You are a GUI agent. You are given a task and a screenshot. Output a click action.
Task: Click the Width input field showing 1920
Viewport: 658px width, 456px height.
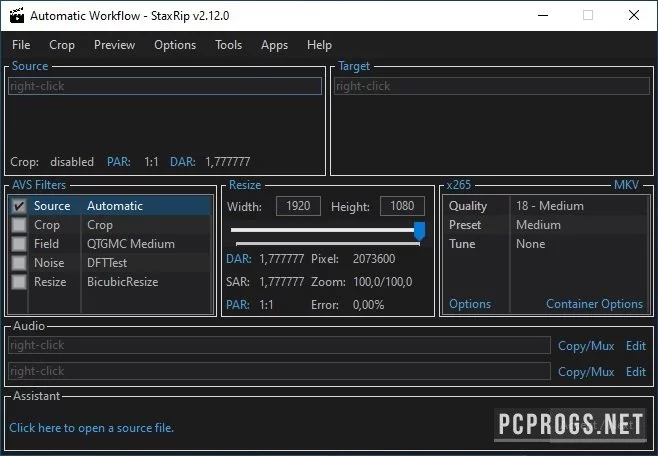(298, 206)
